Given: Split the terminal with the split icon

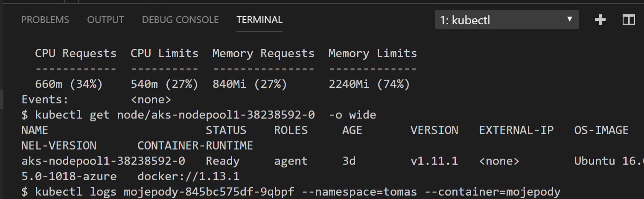Looking at the screenshot, I should point(629,20).
